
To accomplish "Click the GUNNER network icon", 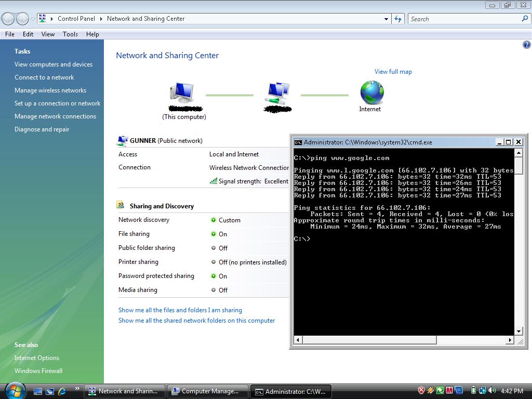I will coord(122,140).
